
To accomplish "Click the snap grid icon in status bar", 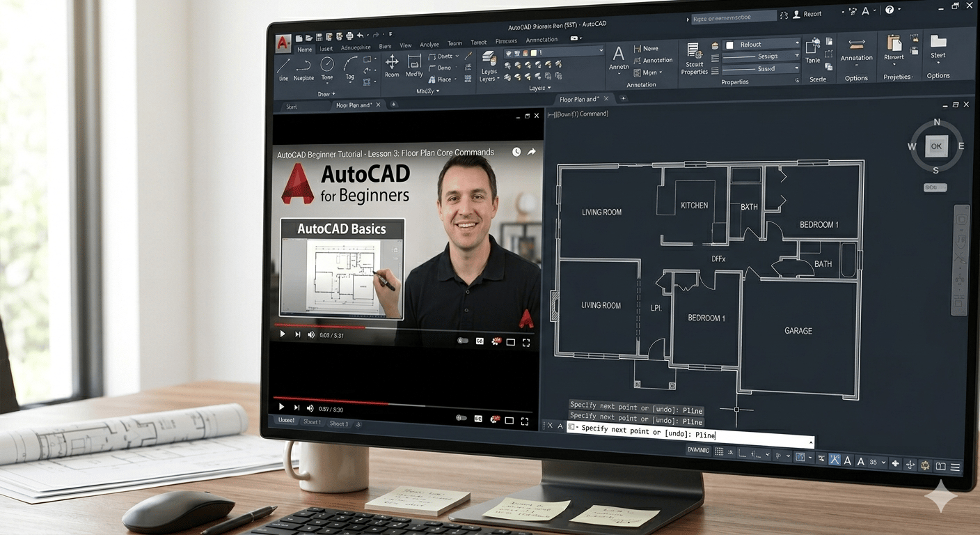I will [x=720, y=452].
